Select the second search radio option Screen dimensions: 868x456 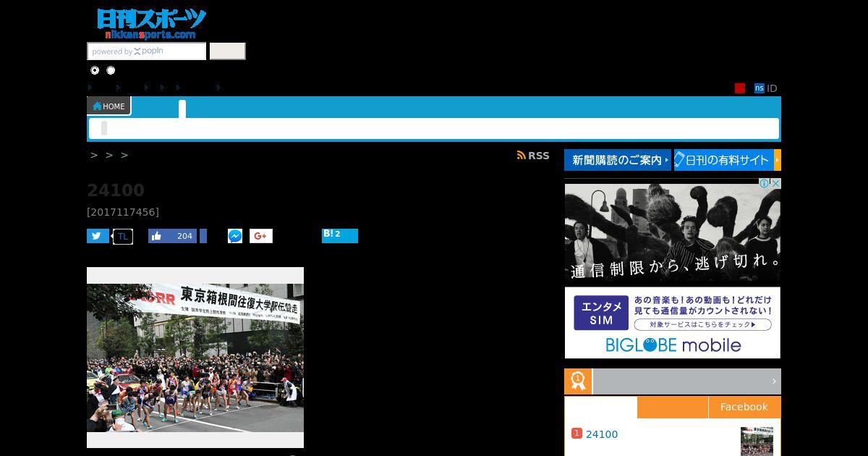coord(111,70)
